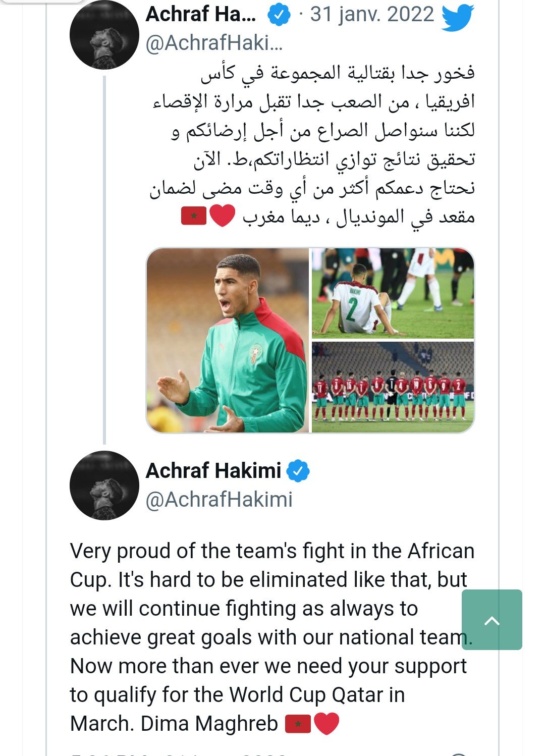Open the team line-up photo
The height and width of the screenshot is (756, 545).
click(393, 387)
